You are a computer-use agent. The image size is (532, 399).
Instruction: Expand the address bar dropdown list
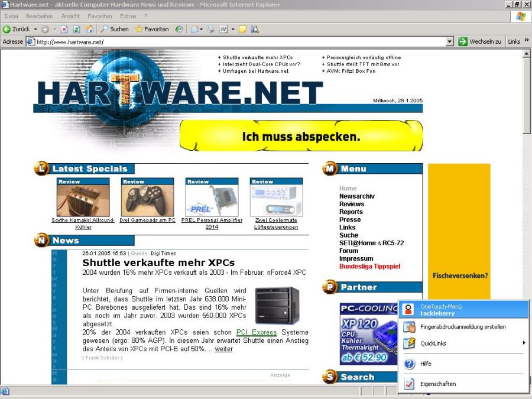click(x=450, y=42)
